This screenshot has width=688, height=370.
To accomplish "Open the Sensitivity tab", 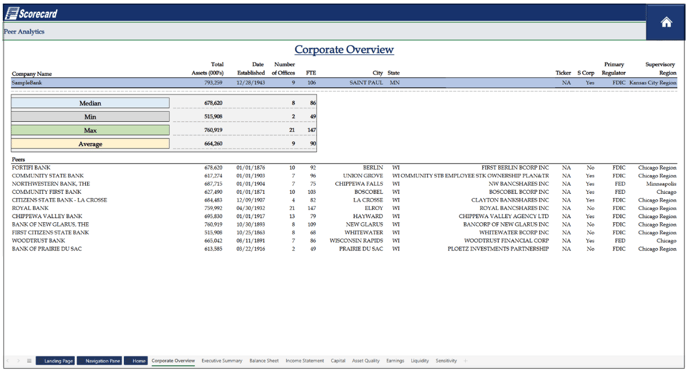I will [446, 361].
